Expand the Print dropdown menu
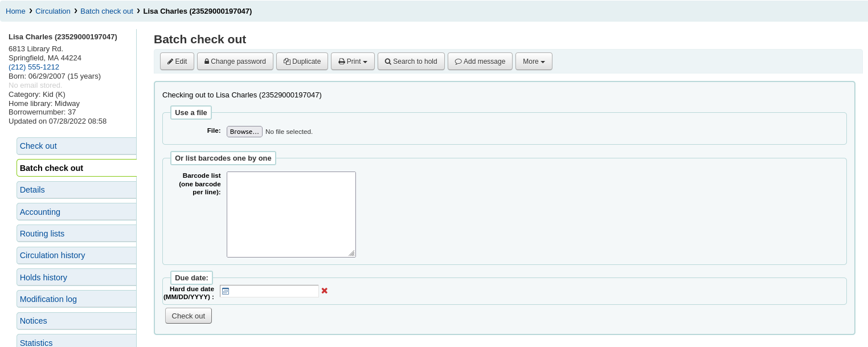This screenshot has height=347, width=868. pyautogui.click(x=353, y=62)
